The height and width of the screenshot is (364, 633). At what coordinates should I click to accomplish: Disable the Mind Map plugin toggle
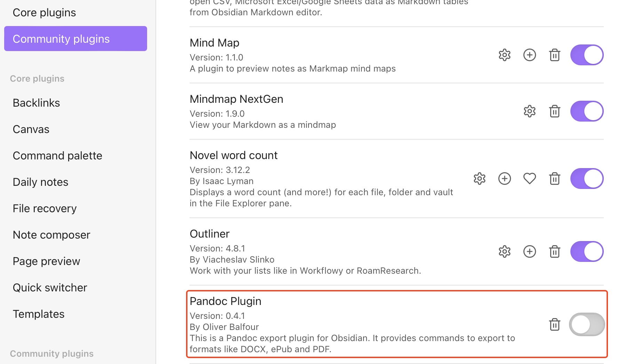click(587, 55)
